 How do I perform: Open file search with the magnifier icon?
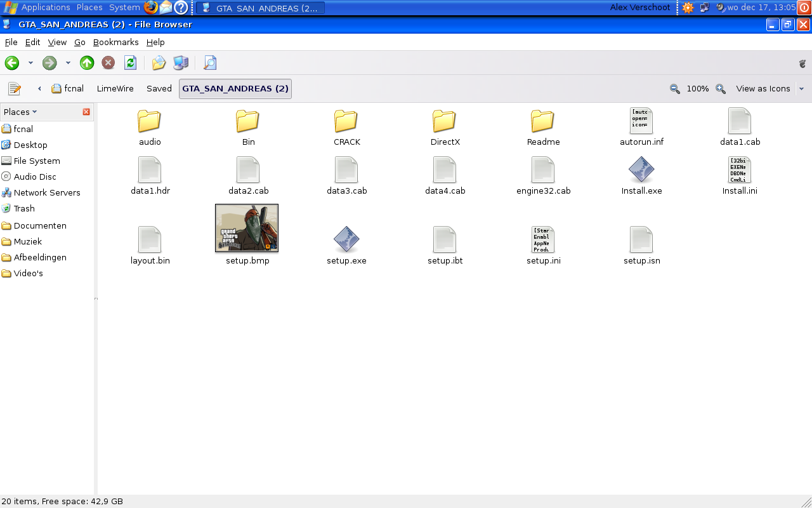210,63
